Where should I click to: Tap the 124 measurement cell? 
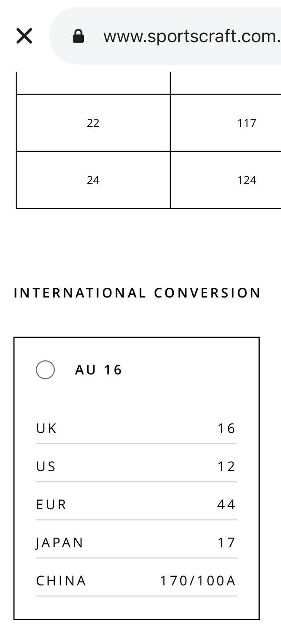[x=226, y=180]
